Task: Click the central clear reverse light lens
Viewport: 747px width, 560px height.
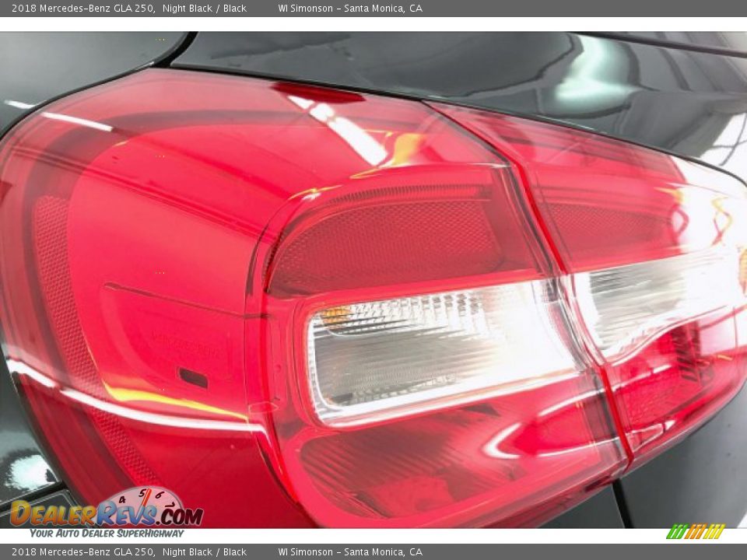Action: coord(436,350)
